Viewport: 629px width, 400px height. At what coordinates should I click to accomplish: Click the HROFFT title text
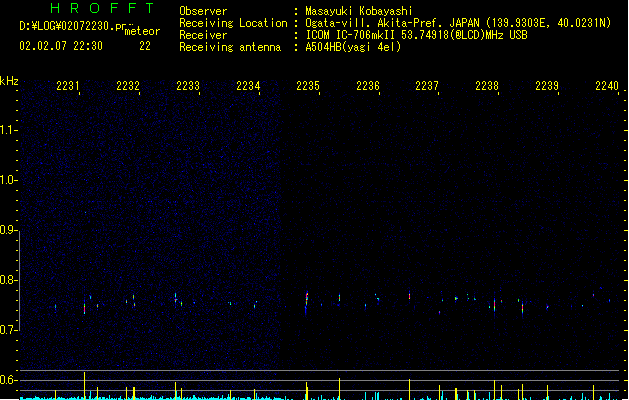(102, 8)
